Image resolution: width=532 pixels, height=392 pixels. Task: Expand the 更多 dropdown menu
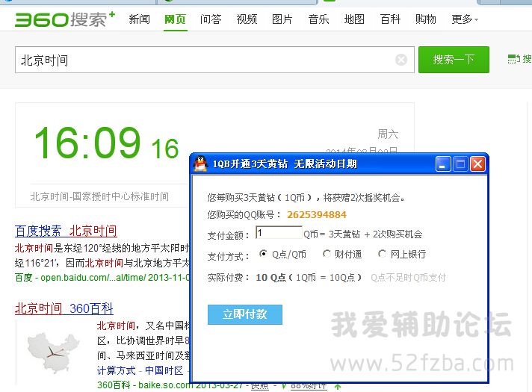pos(465,19)
